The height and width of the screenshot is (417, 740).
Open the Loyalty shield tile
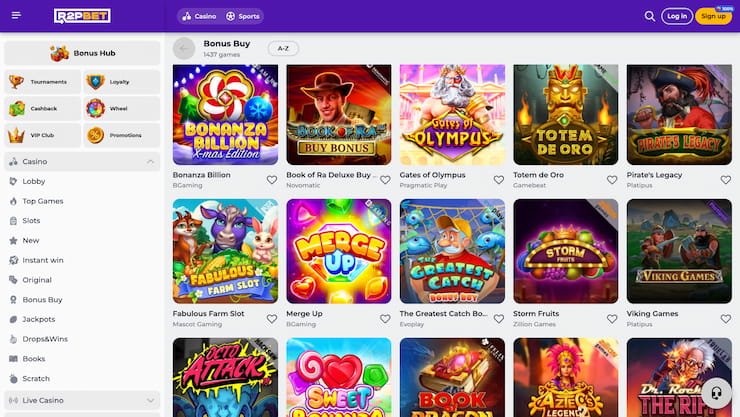coord(121,82)
